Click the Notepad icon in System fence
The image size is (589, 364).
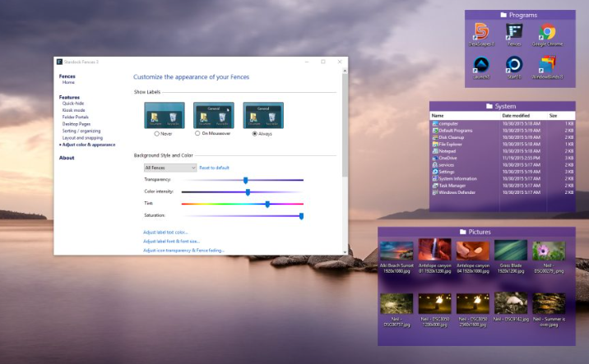coord(435,151)
